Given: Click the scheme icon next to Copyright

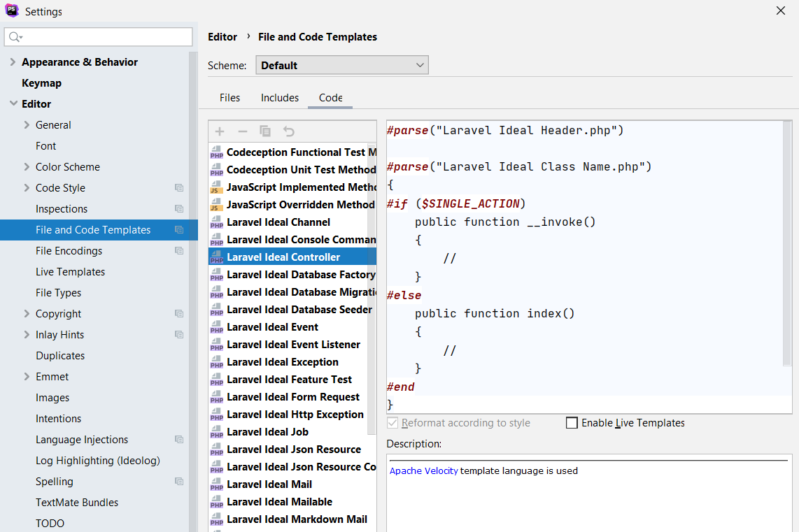Looking at the screenshot, I should [x=179, y=314].
